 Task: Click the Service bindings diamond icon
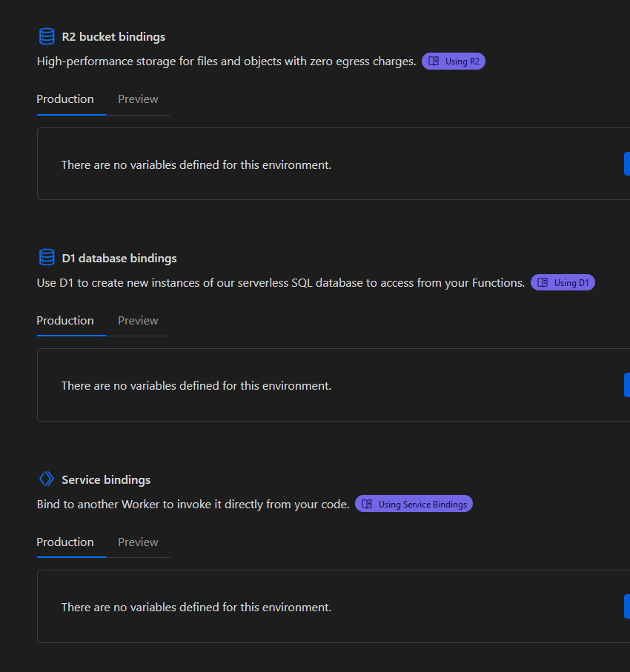coord(47,479)
